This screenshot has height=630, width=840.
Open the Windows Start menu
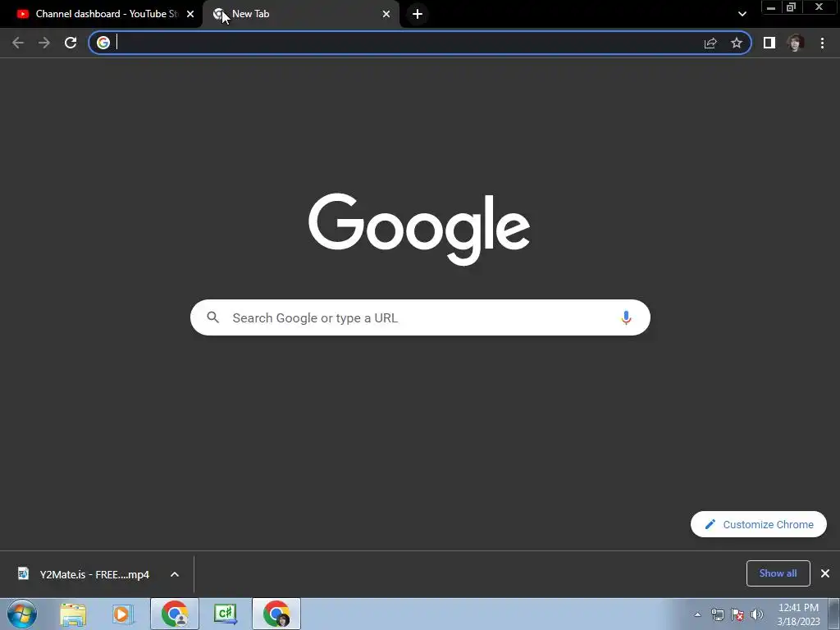(x=22, y=614)
